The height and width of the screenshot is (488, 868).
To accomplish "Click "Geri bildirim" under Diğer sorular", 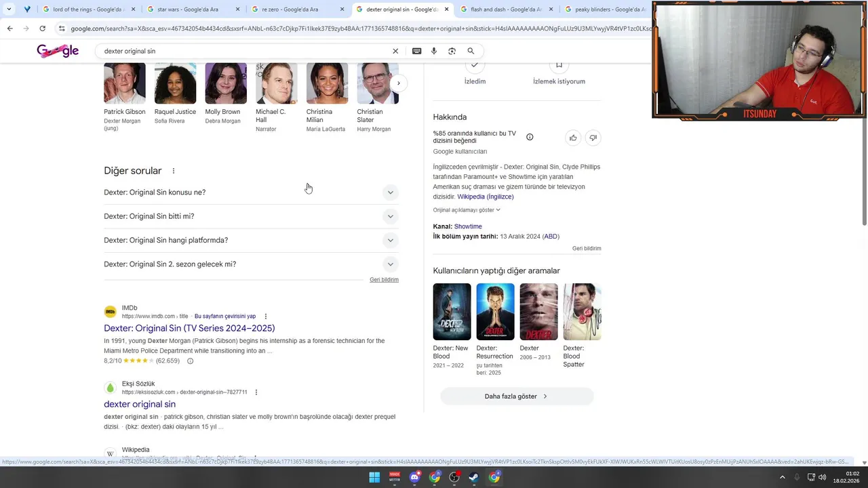I will click(x=384, y=280).
